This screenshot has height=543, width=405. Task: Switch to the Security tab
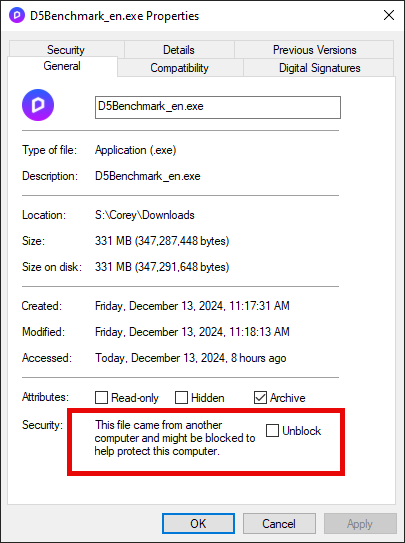pyautogui.click(x=66, y=50)
